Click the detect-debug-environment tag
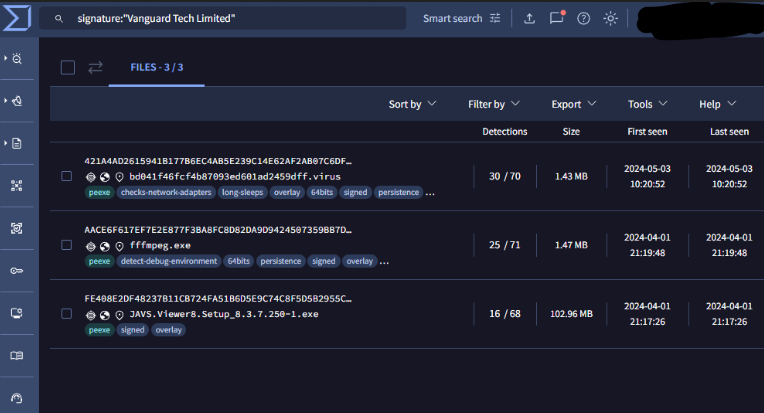764x413 pixels. (169, 261)
